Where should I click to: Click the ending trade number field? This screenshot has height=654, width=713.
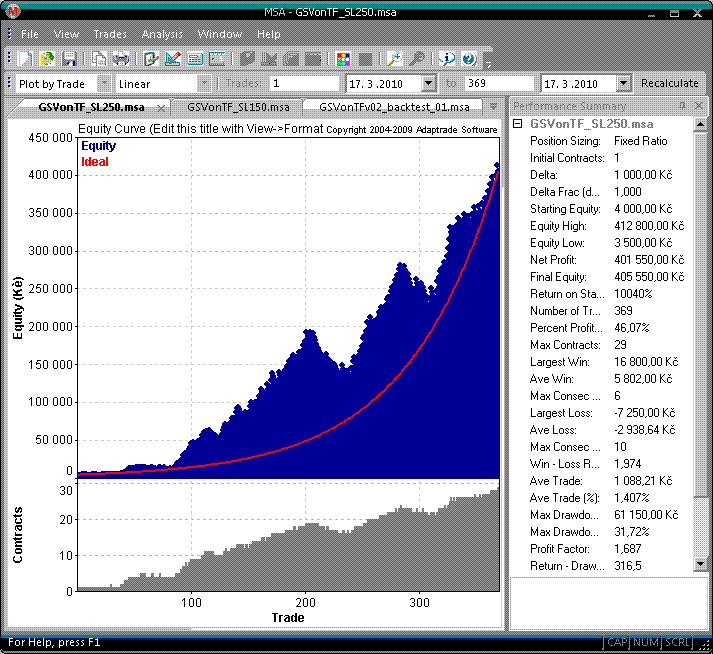497,84
